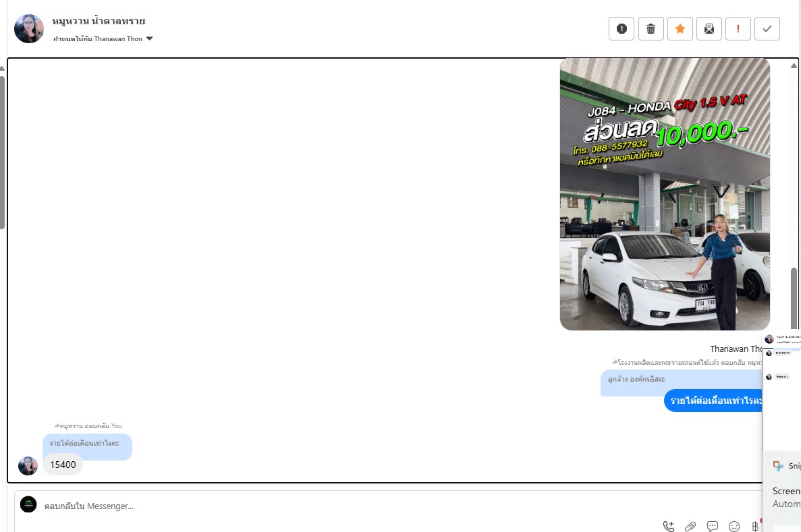Click the sender name Thanawan Thon label

(736, 349)
